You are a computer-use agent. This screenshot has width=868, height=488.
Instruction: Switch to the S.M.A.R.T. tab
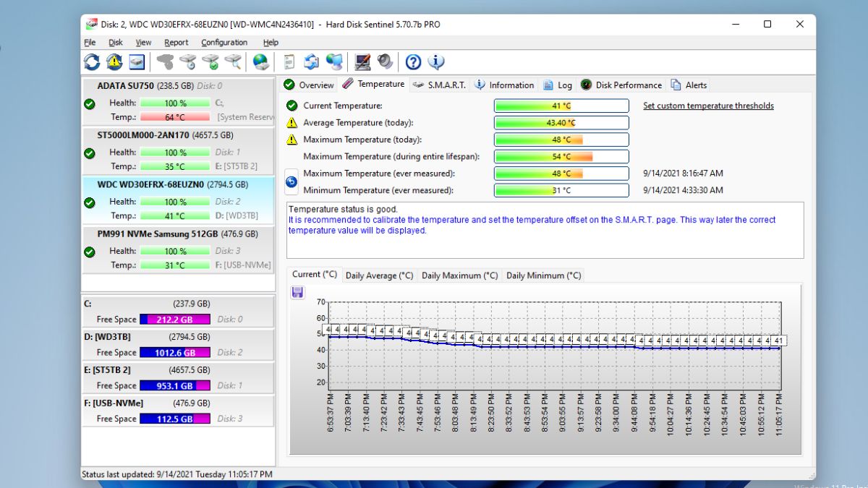(439, 85)
